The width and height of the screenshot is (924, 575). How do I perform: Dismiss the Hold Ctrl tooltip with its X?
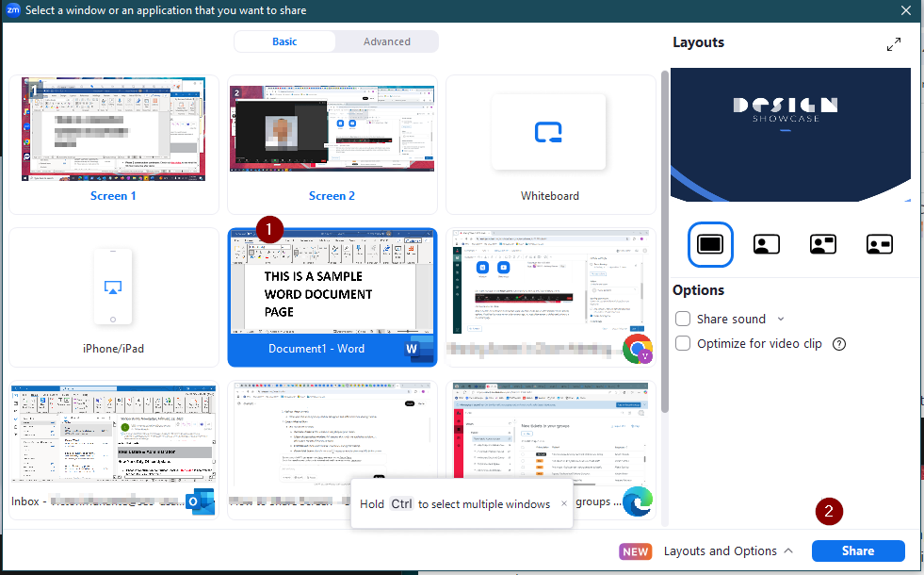pyautogui.click(x=564, y=503)
